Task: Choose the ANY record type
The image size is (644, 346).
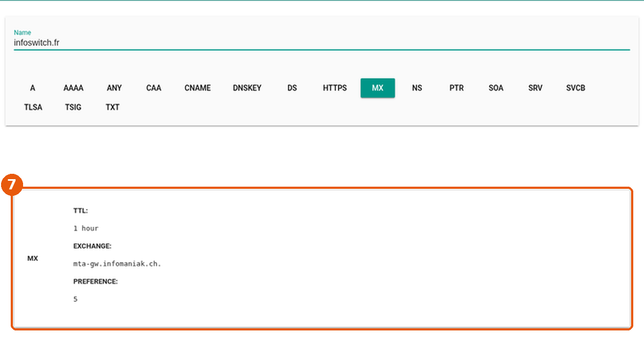Action: coord(114,88)
